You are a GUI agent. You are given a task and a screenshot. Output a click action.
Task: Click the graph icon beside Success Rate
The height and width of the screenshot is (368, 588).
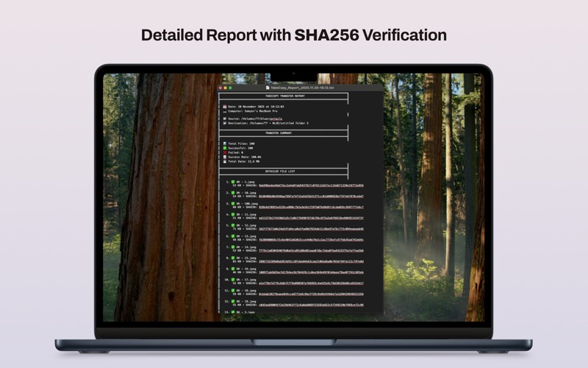[225, 157]
